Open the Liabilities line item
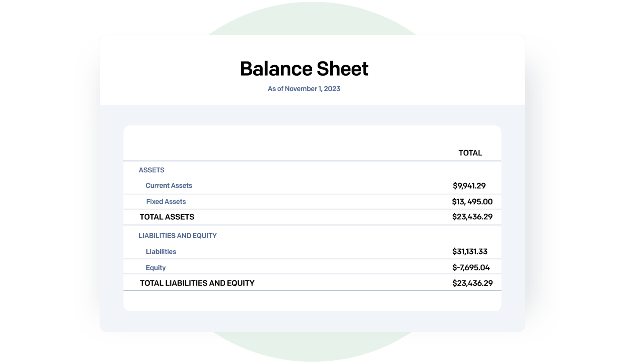The image size is (642, 364). tap(160, 251)
